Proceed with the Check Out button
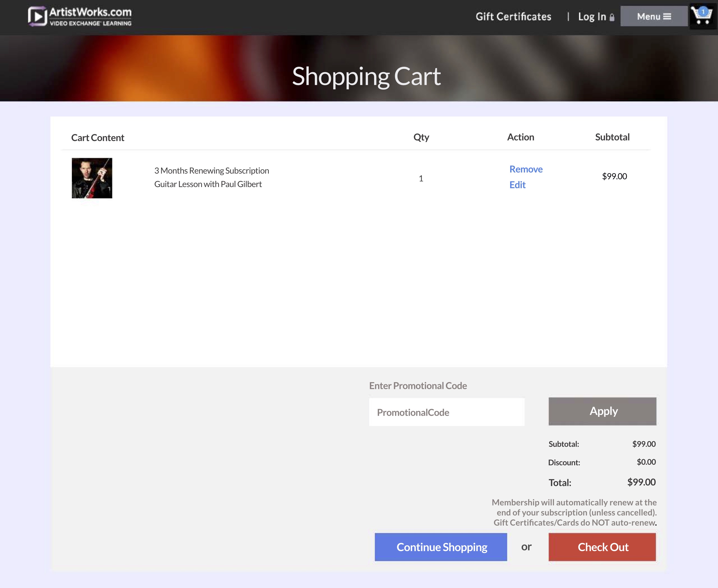Viewport: 718px width, 588px height. point(602,547)
